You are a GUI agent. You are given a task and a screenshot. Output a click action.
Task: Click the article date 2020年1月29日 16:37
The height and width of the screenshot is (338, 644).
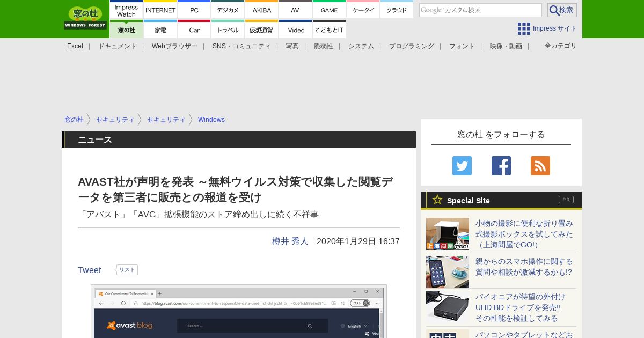tap(358, 241)
